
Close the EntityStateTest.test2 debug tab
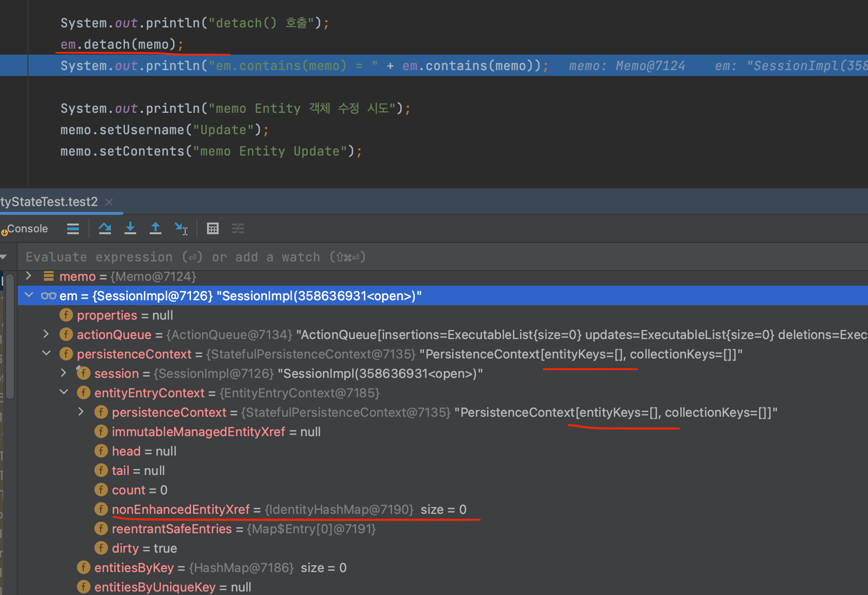tap(109, 202)
